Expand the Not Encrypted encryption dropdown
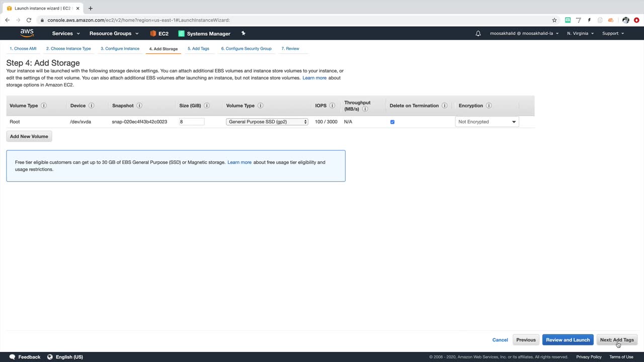The width and height of the screenshot is (644, 362). [x=487, y=122]
